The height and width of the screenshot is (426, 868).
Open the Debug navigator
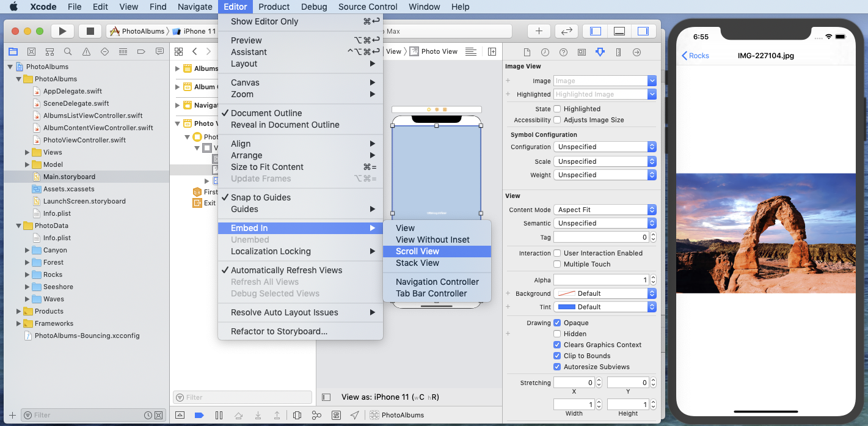pos(123,52)
